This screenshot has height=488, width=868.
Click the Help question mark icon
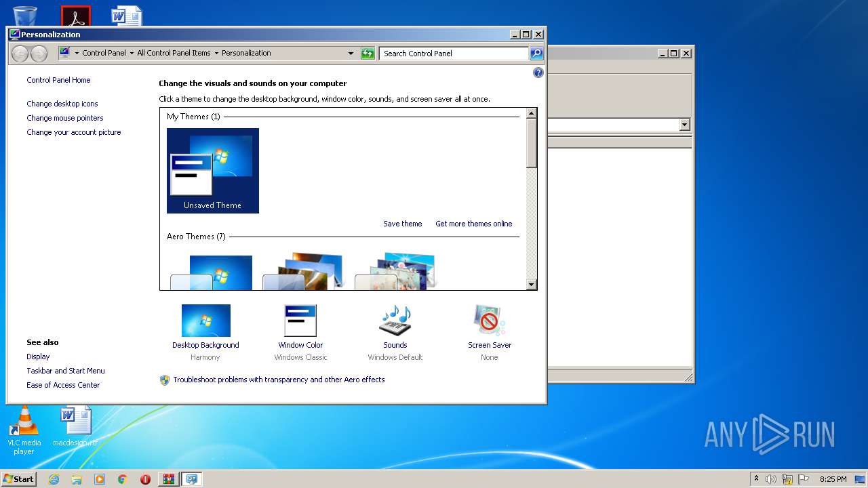pyautogui.click(x=538, y=73)
